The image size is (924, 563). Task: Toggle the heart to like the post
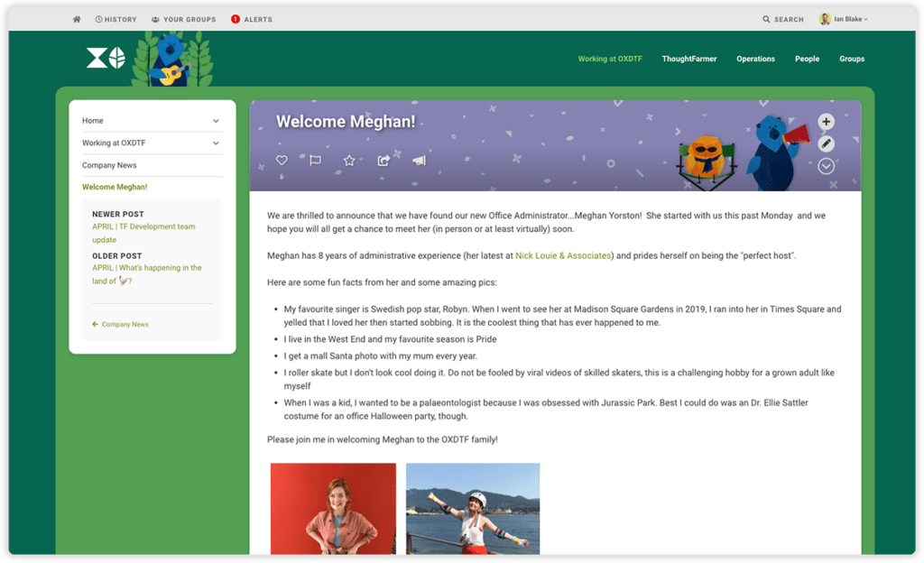coord(282,160)
